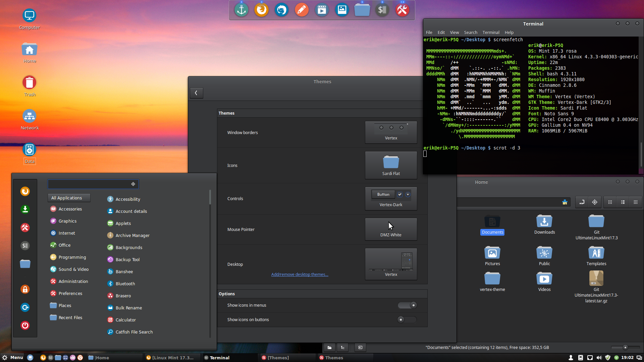Click the blue Logout icon in menu
The height and width of the screenshot is (362, 644).
coord(25,307)
